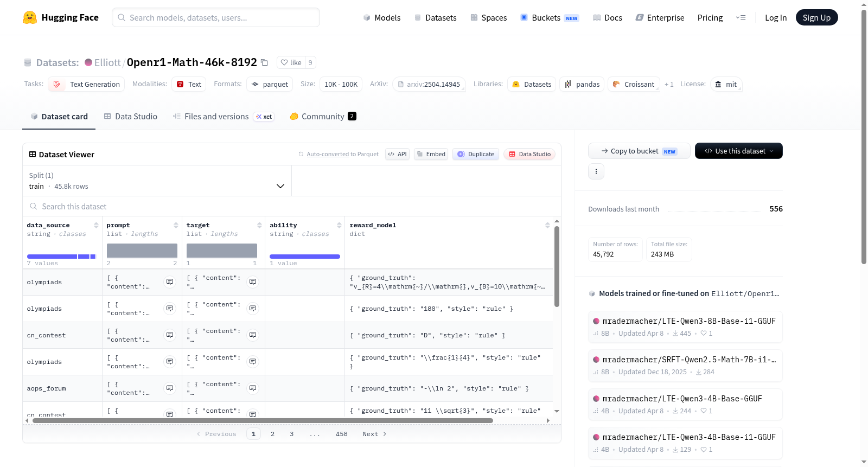
Task: Open the arxiv:2504.14945 tag
Action: pyautogui.click(x=429, y=84)
